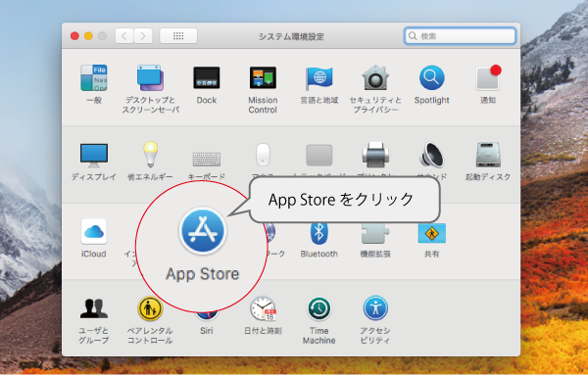Open Date & Time (日付と時刻) pane

click(264, 308)
